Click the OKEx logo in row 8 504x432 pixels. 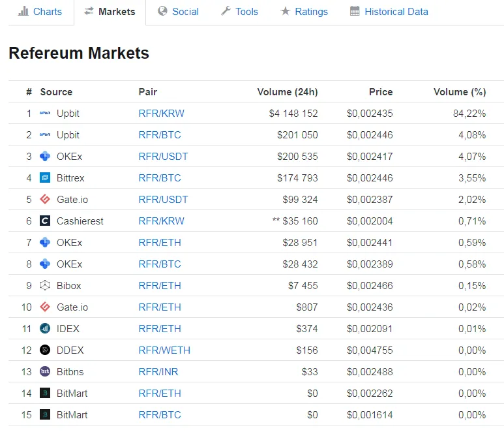(x=45, y=264)
